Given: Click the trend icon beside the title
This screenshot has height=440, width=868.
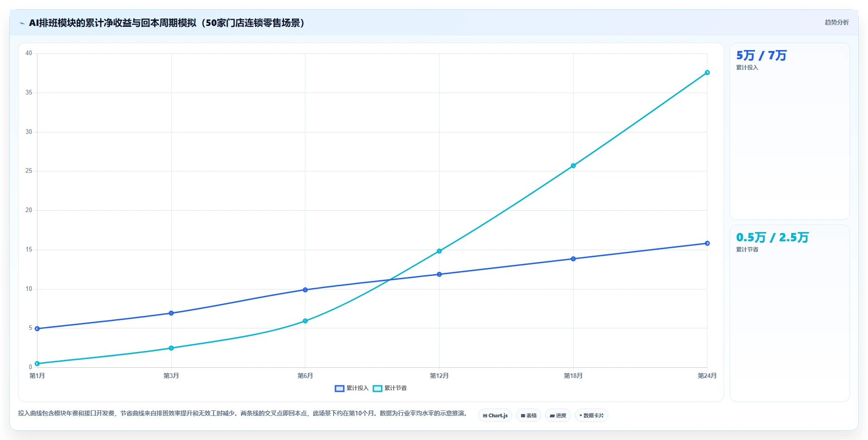Looking at the screenshot, I should point(22,23).
